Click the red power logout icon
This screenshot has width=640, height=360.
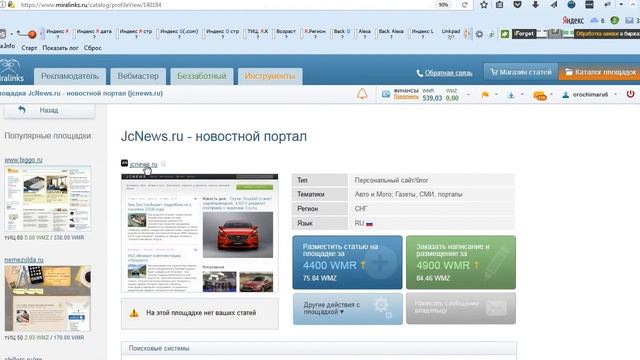(x=630, y=94)
